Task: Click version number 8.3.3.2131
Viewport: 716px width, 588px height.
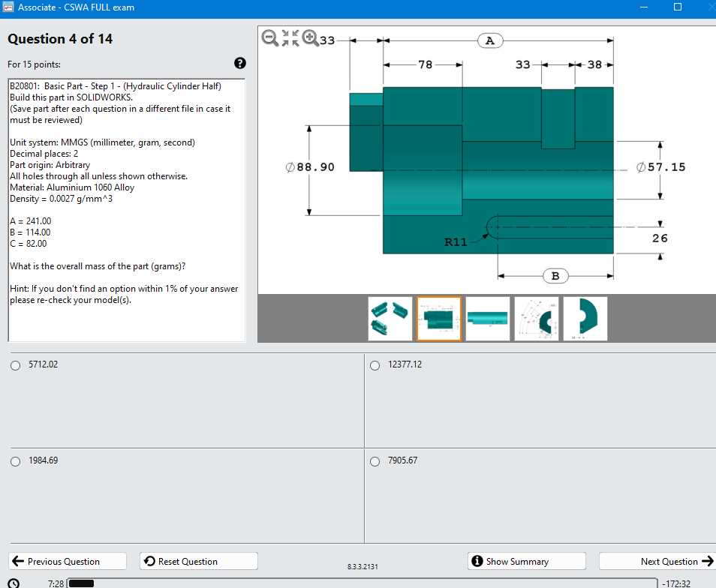Action: (363, 566)
